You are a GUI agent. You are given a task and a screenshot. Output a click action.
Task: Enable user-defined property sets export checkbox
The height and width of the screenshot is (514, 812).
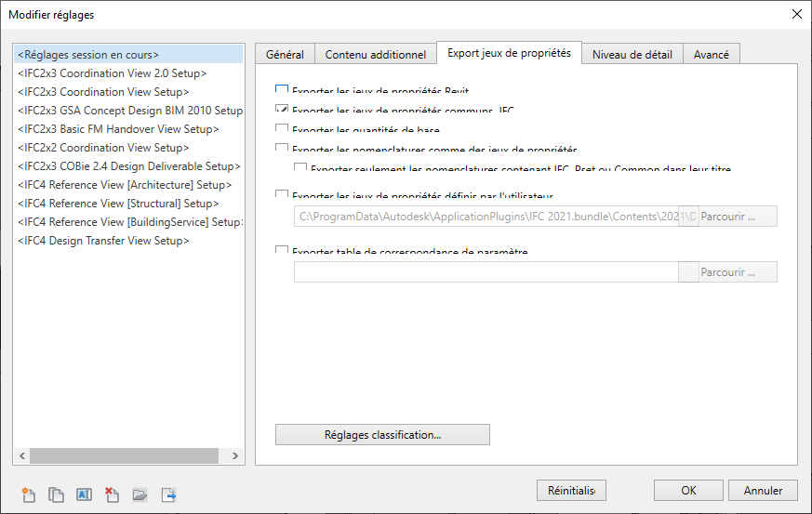[282, 194]
